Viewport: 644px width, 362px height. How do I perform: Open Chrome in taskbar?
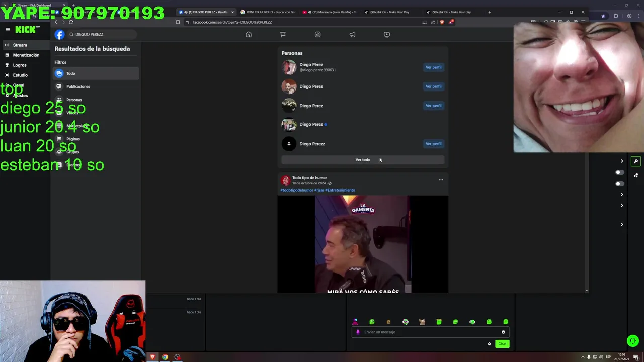click(165, 357)
